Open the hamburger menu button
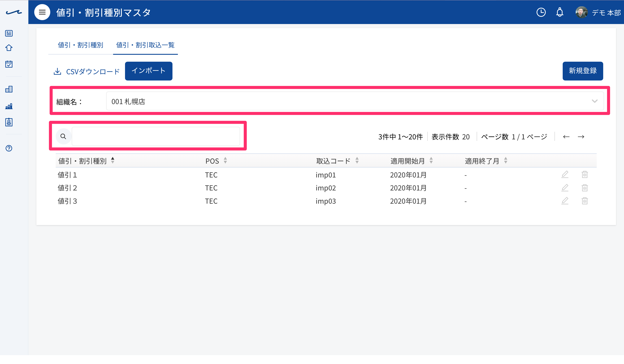Image resolution: width=624 pixels, height=364 pixels. click(x=42, y=12)
